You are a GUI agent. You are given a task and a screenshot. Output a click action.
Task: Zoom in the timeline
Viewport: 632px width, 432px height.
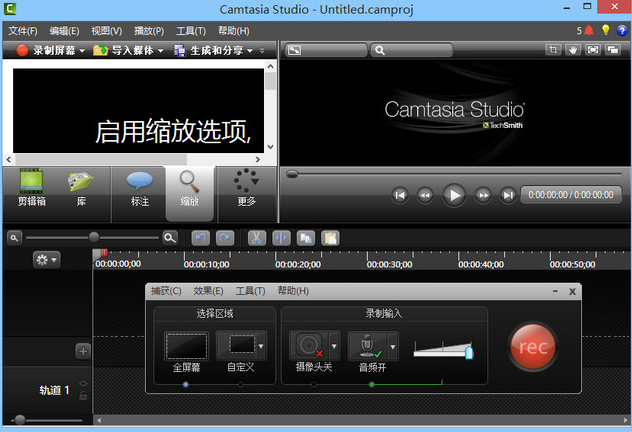pos(170,238)
